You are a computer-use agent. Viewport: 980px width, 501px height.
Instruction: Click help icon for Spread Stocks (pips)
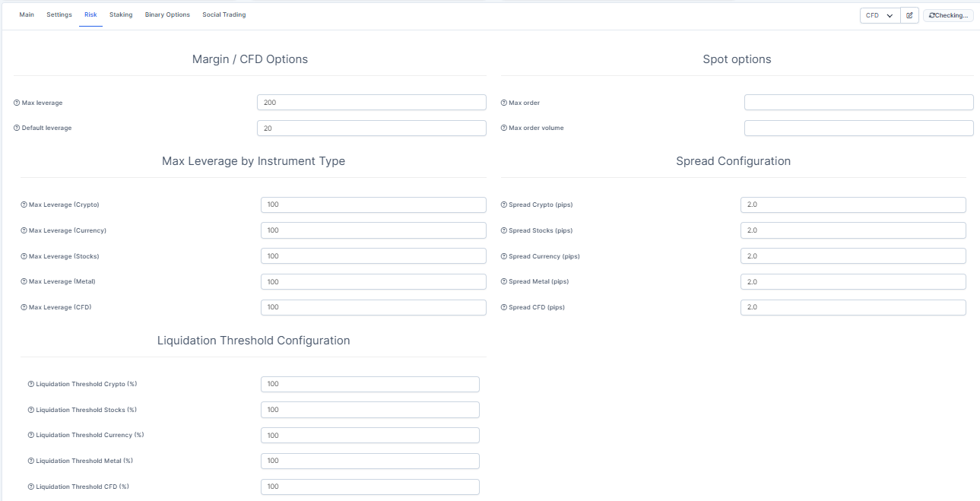[503, 230]
